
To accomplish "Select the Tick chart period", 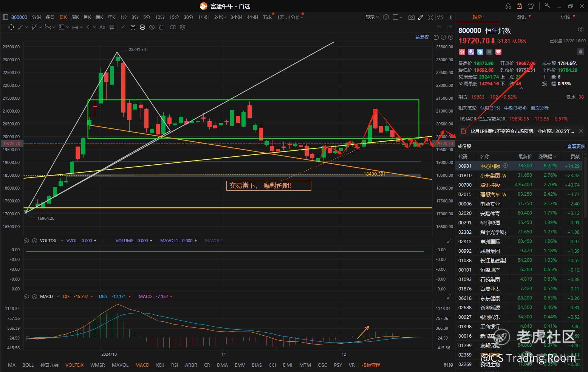I will [267, 17].
